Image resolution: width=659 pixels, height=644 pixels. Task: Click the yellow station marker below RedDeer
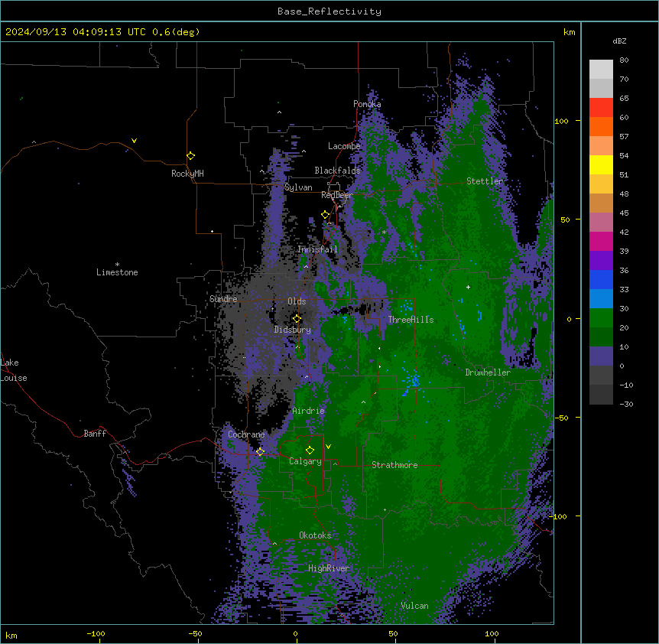coord(325,215)
